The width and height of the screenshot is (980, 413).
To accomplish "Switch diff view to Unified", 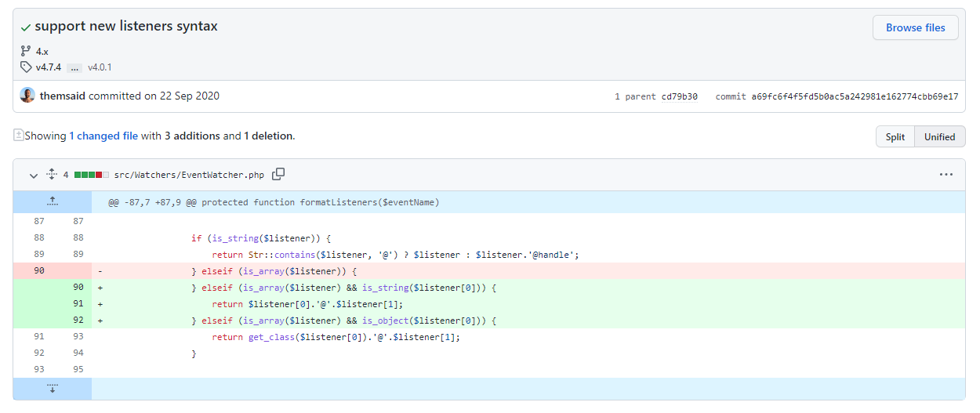I will tap(939, 136).
